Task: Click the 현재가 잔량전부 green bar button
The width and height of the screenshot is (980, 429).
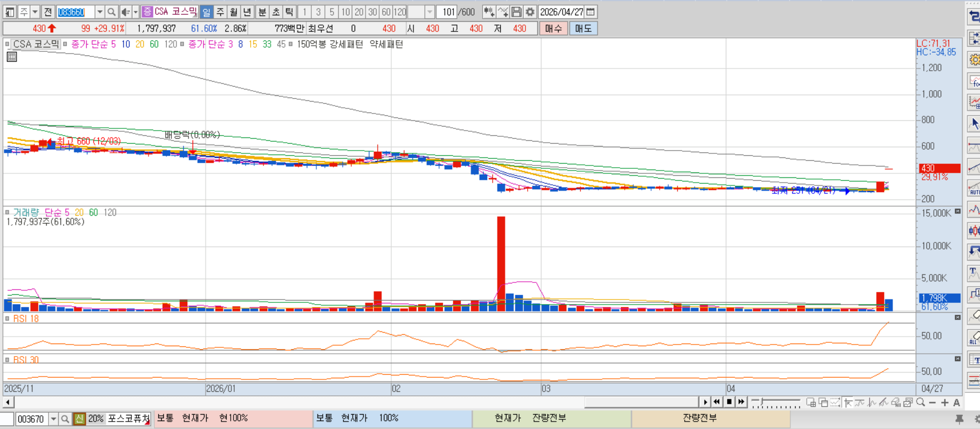Action: click(552, 418)
